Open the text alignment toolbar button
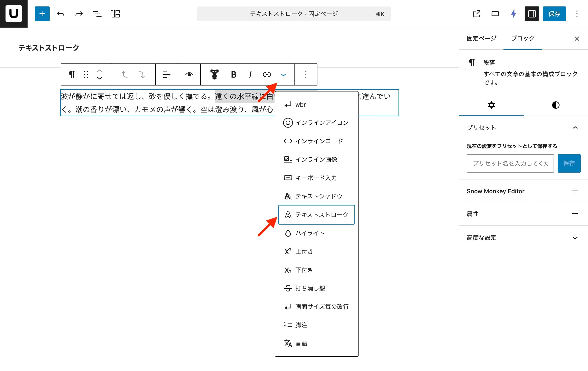 pos(167,74)
